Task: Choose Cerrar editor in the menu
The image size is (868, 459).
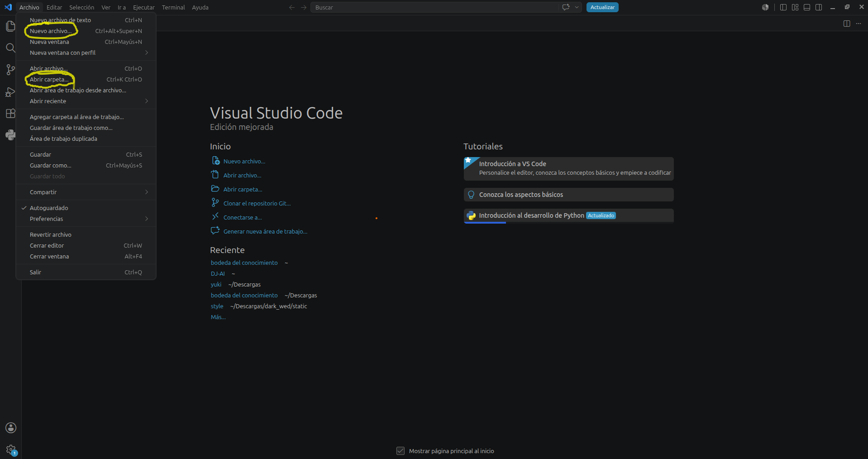Action: [x=86, y=246]
